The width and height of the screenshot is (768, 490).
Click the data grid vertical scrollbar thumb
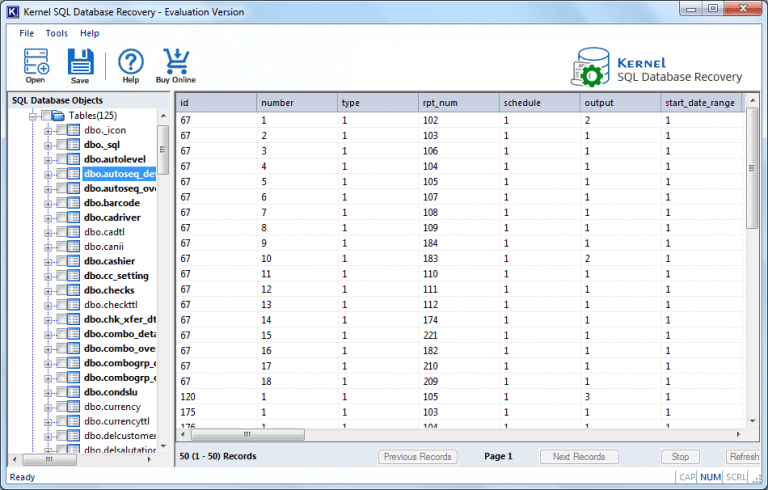click(x=752, y=168)
